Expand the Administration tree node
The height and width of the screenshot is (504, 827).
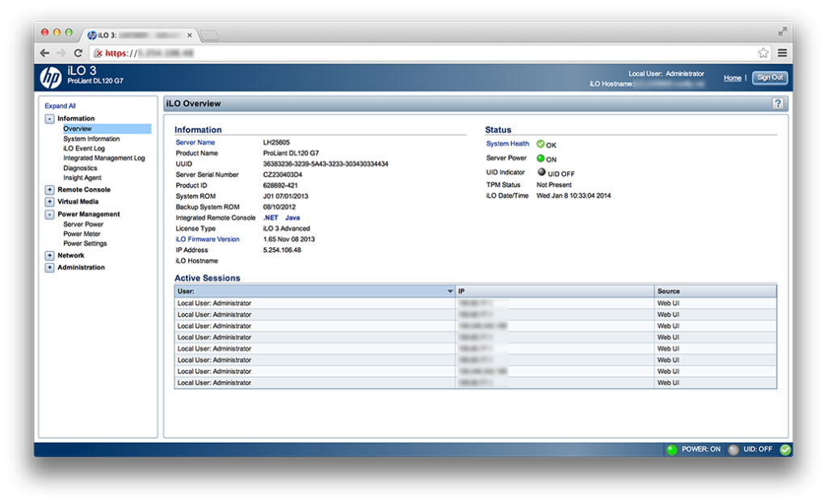[50, 267]
